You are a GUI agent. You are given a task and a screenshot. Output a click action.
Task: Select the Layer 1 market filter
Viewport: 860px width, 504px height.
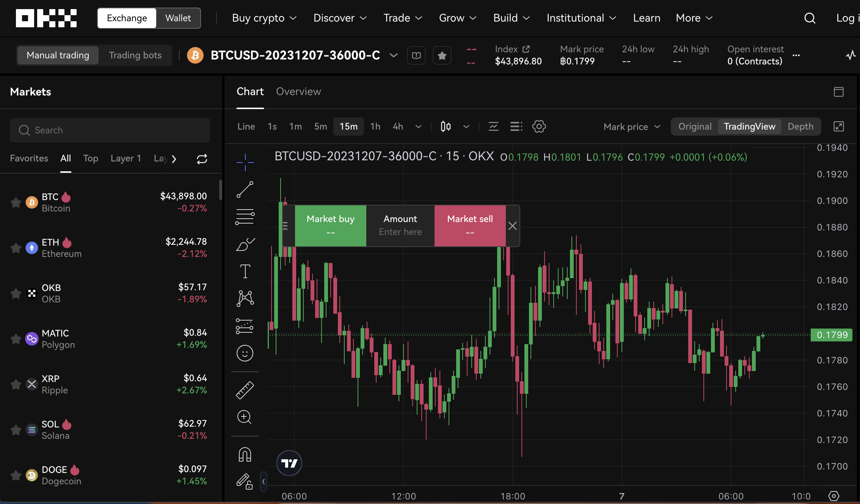pyautogui.click(x=126, y=158)
